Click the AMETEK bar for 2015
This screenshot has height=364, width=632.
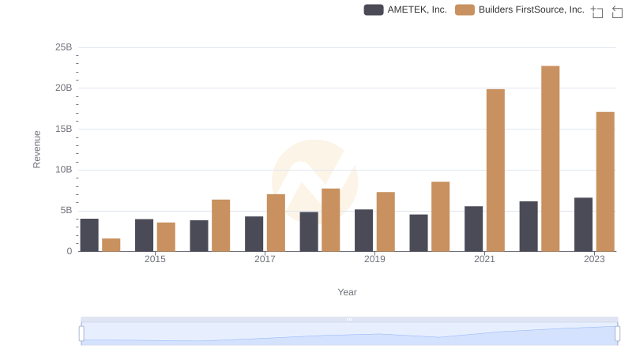pos(145,235)
